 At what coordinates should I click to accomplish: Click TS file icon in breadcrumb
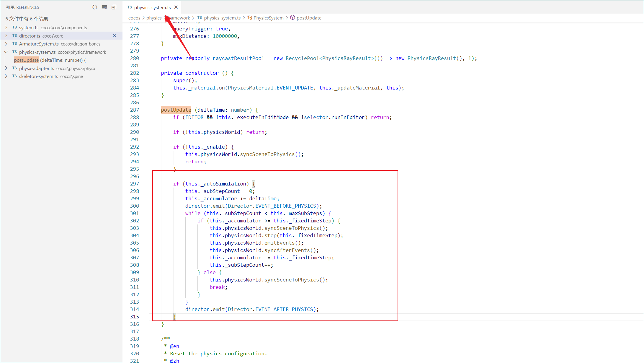click(x=200, y=18)
